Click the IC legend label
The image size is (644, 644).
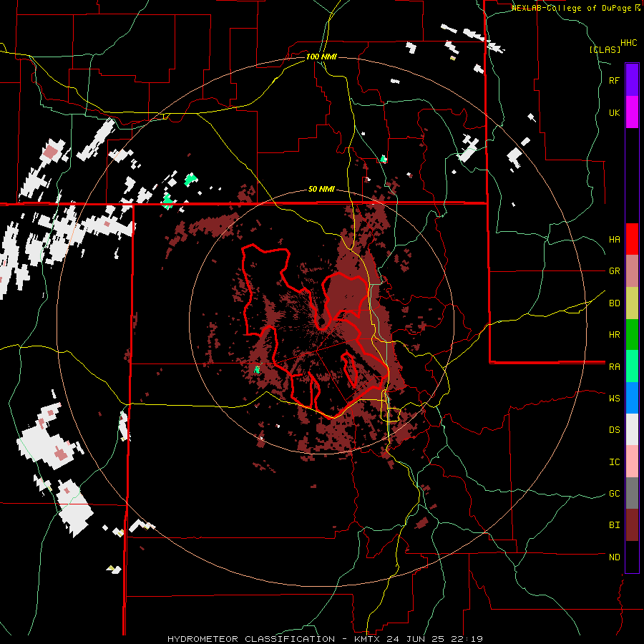pyautogui.click(x=614, y=462)
